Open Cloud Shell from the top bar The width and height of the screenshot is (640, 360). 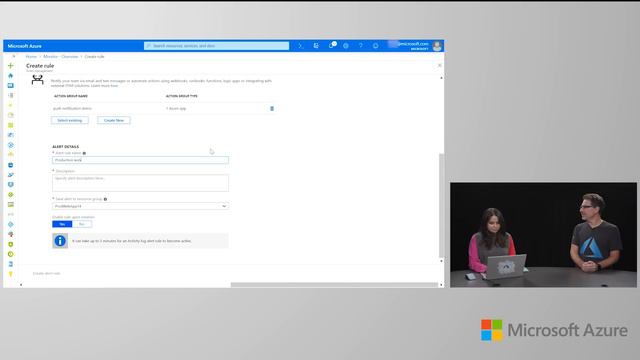[301, 46]
